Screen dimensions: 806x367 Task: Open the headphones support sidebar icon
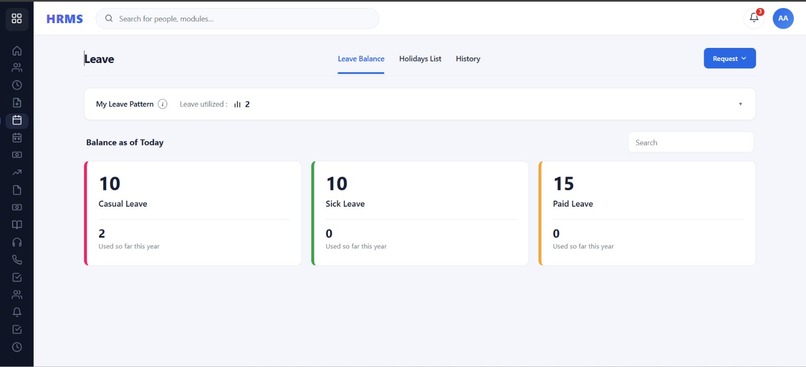17,242
